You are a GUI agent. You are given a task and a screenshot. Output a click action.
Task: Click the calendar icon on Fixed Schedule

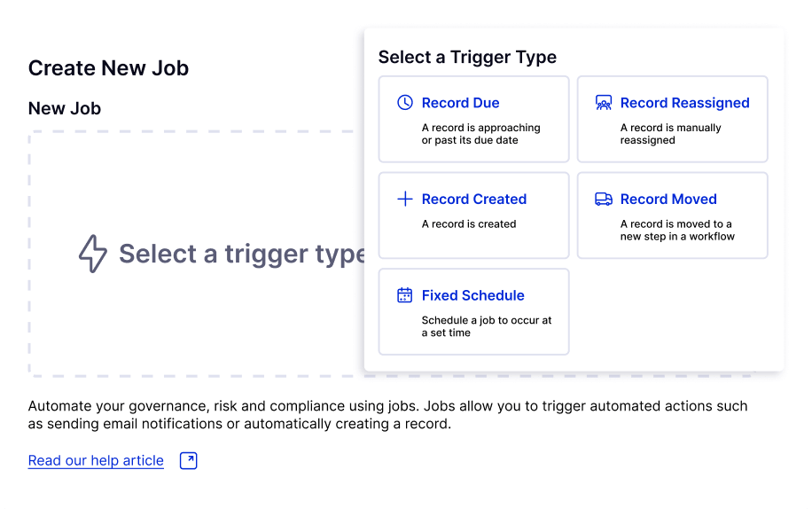pos(405,295)
